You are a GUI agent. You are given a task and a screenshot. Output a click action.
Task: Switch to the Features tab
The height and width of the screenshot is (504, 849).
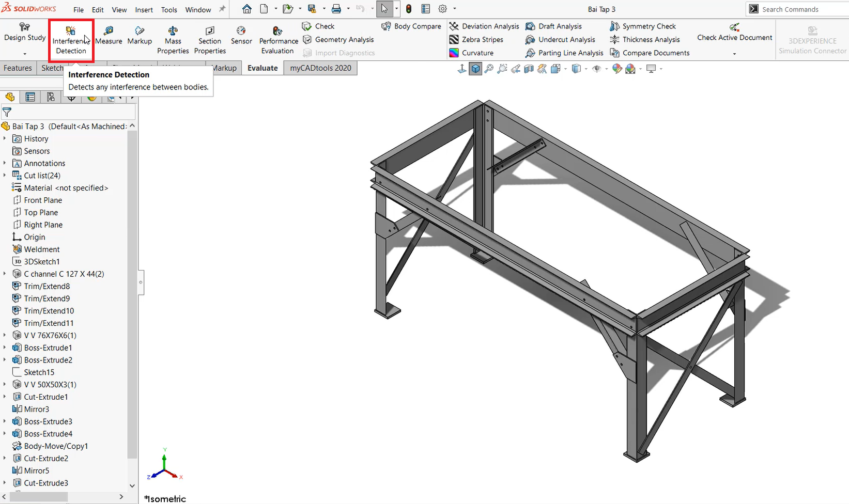tap(18, 68)
